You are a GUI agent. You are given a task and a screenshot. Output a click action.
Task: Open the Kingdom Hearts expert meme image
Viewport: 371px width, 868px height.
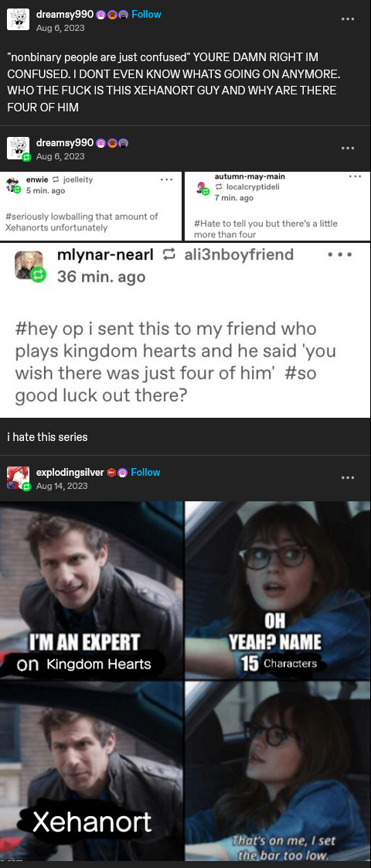click(185, 681)
